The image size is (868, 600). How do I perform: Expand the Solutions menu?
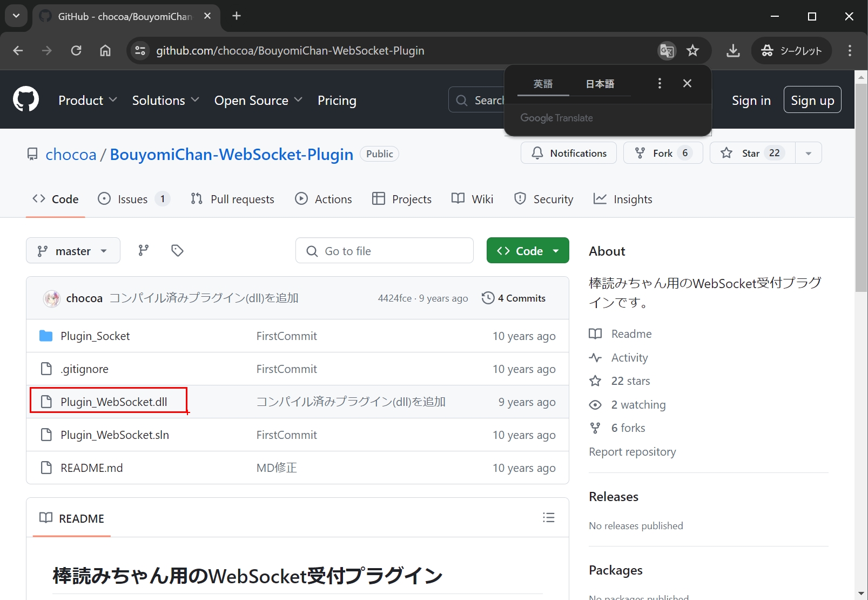coord(165,101)
